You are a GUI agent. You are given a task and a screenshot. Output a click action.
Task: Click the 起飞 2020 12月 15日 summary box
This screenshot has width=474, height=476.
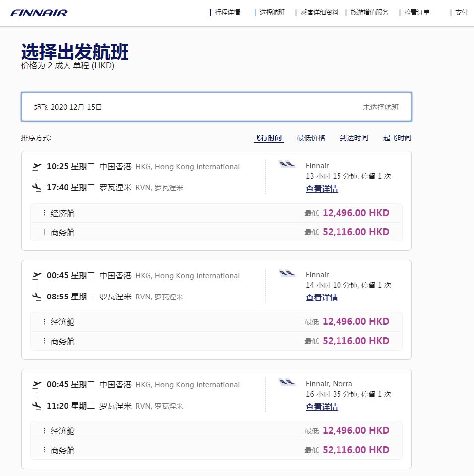pyautogui.click(x=216, y=107)
